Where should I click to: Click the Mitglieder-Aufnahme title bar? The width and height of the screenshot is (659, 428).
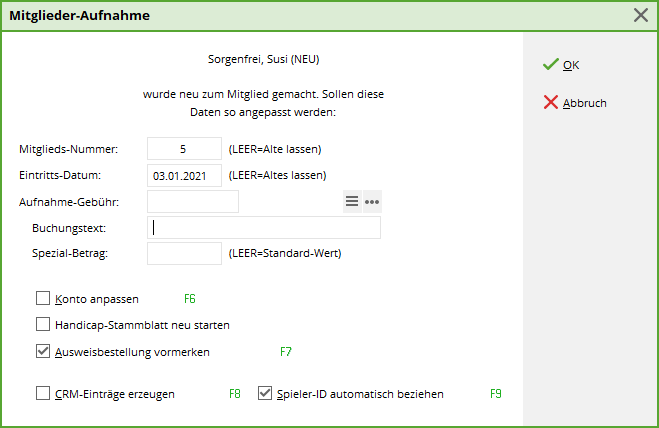(300, 15)
